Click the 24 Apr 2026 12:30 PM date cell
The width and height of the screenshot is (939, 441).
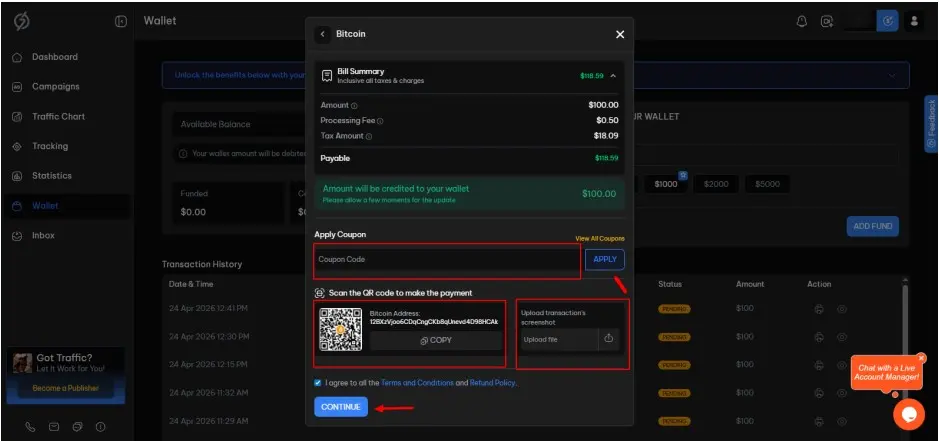pyautogui.click(x=208, y=337)
